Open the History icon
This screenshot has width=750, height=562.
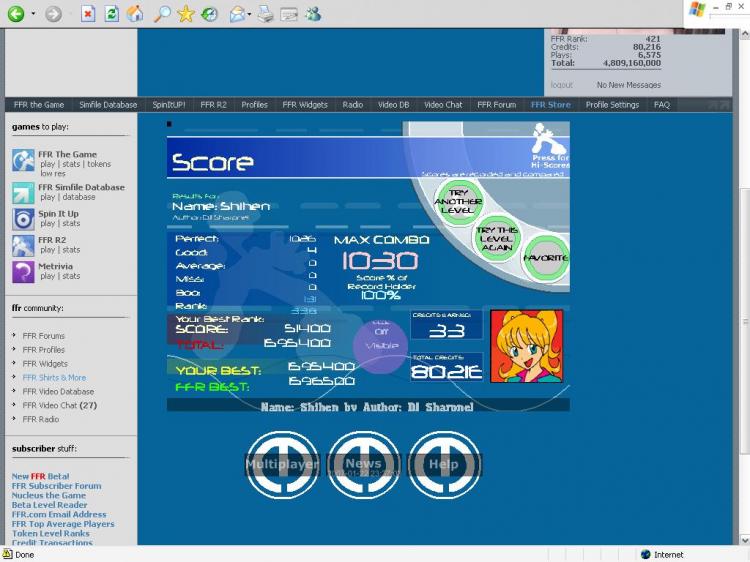[209, 14]
